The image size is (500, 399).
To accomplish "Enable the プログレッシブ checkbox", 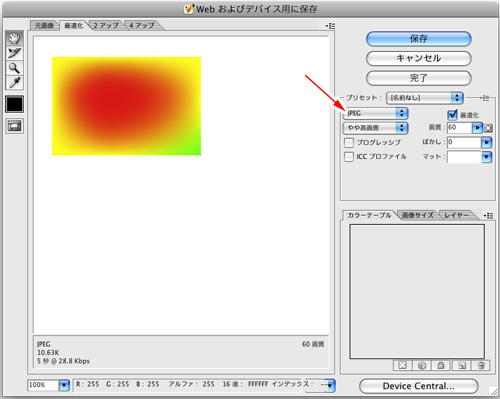I will tap(349, 143).
